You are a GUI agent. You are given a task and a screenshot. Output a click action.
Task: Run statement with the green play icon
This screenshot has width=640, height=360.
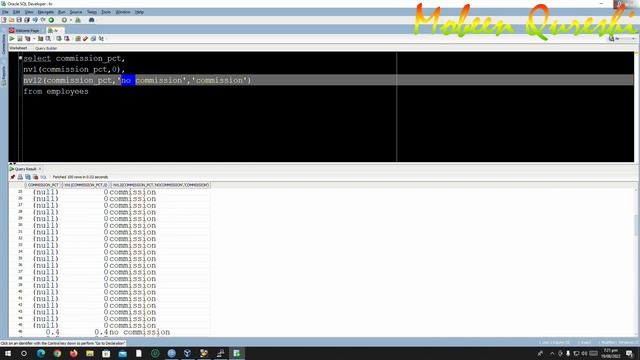click(12, 39)
